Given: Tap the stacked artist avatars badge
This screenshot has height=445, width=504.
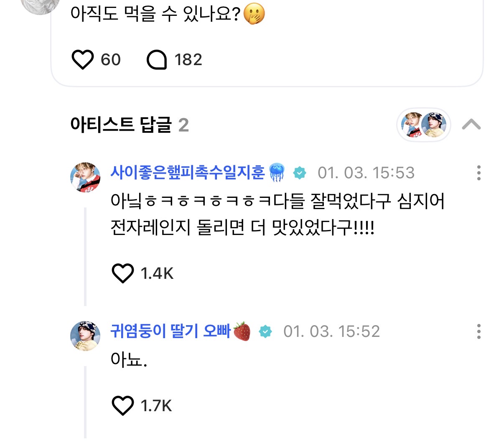Looking at the screenshot, I should (x=423, y=124).
